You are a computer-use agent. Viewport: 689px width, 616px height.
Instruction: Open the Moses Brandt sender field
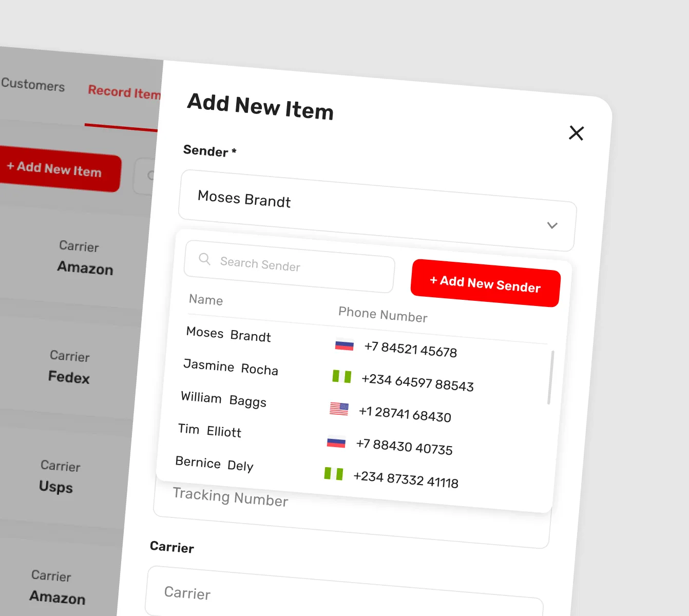pos(377,210)
